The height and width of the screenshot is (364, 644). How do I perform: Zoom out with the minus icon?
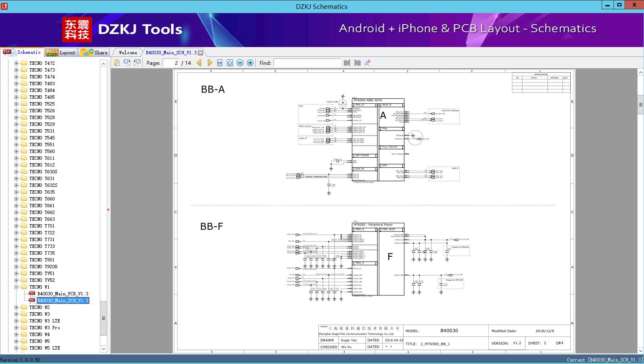(x=240, y=63)
